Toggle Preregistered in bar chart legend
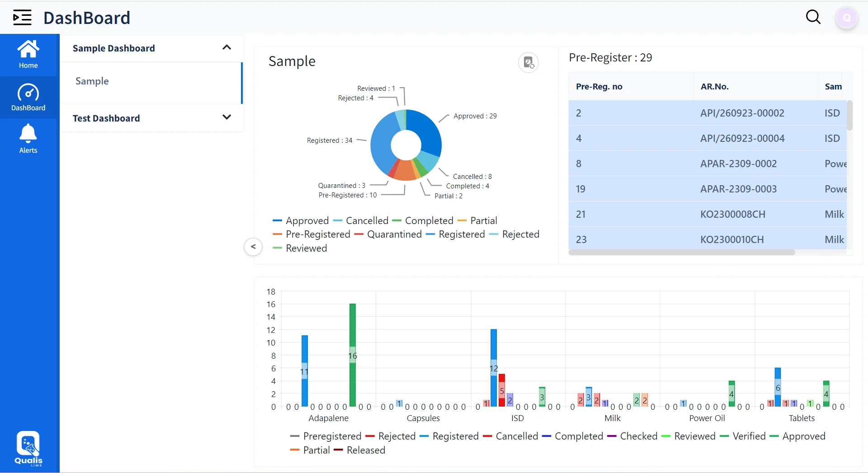 [326, 436]
